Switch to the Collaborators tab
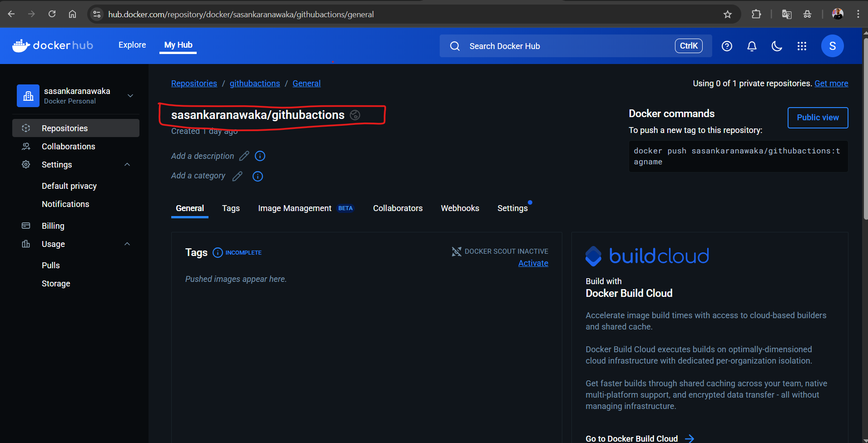 click(x=398, y=208)
